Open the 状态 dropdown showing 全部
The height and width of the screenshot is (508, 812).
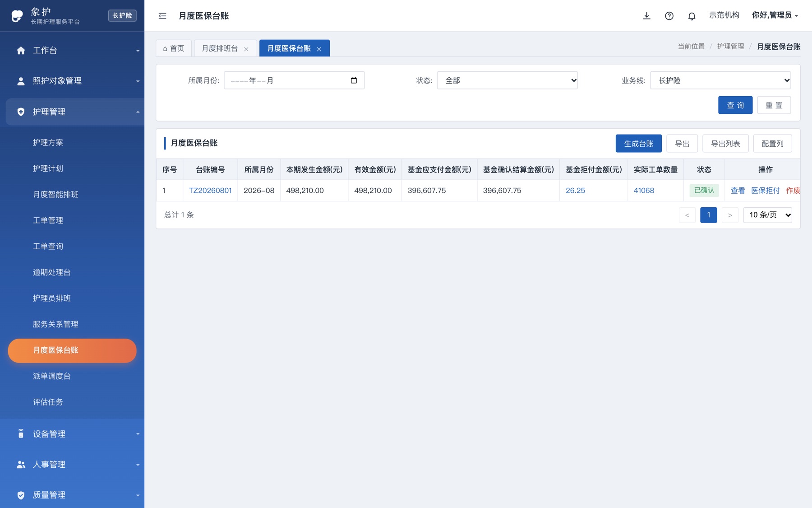click(507, 80)
